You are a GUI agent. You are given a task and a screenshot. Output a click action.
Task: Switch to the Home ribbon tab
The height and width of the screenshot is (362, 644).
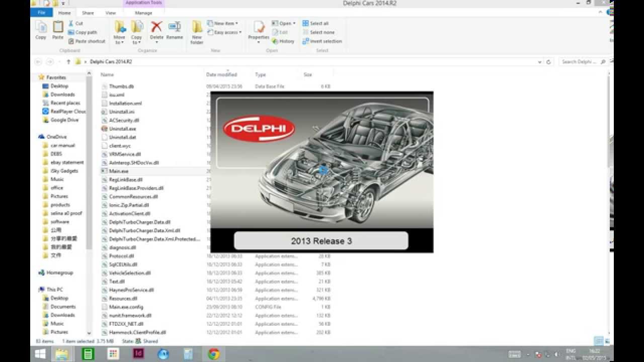[64, 13]
